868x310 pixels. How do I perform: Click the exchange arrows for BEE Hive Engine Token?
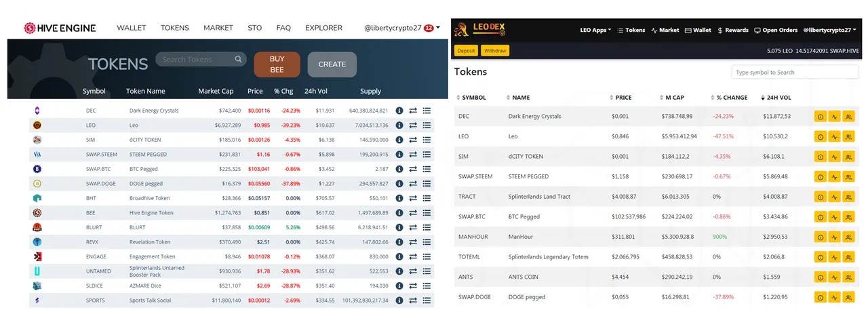[413, 212]
